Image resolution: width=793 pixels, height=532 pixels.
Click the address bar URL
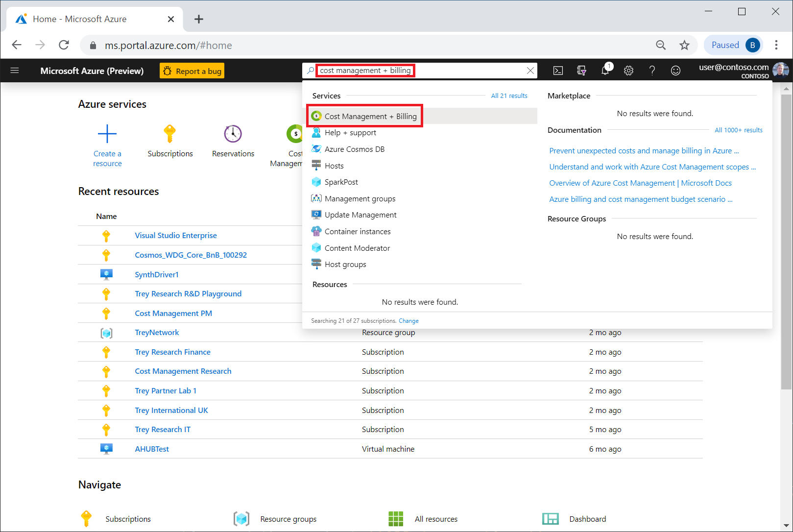(168, 46)
